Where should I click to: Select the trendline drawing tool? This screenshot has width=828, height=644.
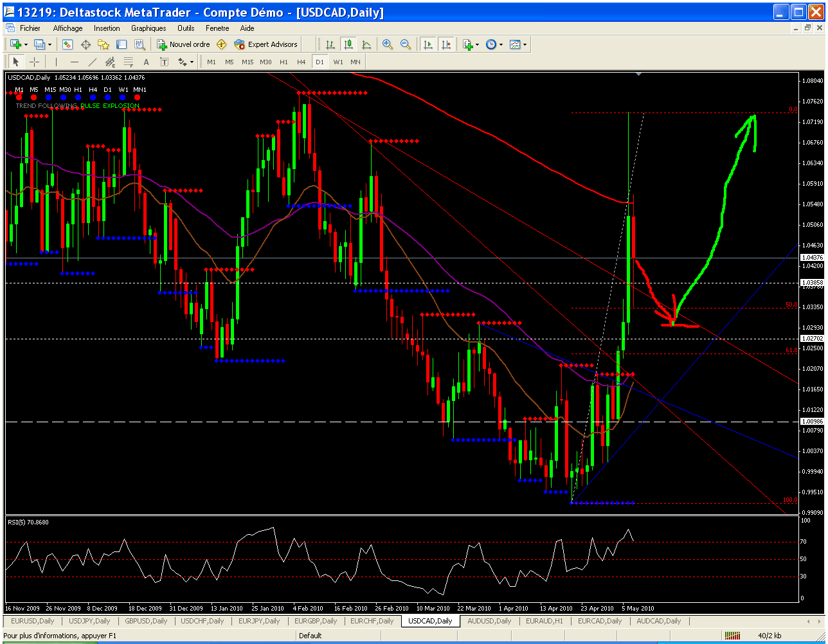click(x=92, y=62)
